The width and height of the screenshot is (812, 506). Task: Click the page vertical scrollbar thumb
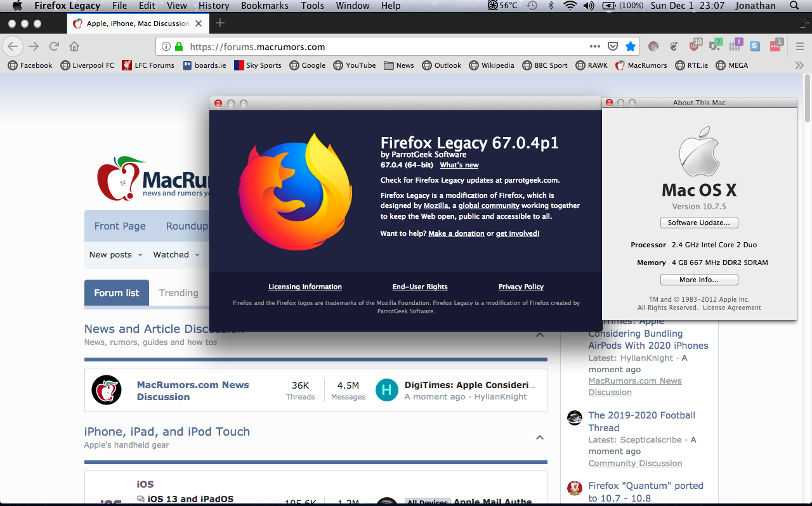pyautogui.click(x=808, y=98)
